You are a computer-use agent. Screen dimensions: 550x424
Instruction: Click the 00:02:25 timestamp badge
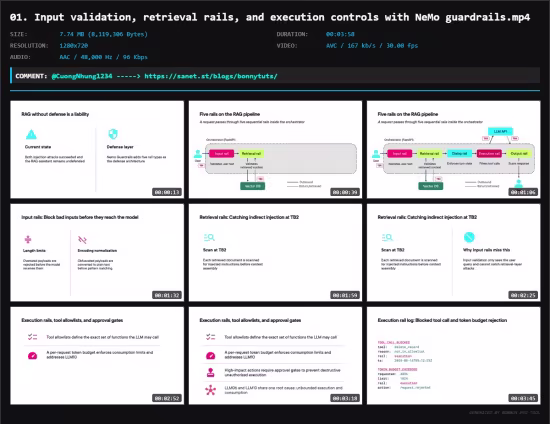[523, 295]
